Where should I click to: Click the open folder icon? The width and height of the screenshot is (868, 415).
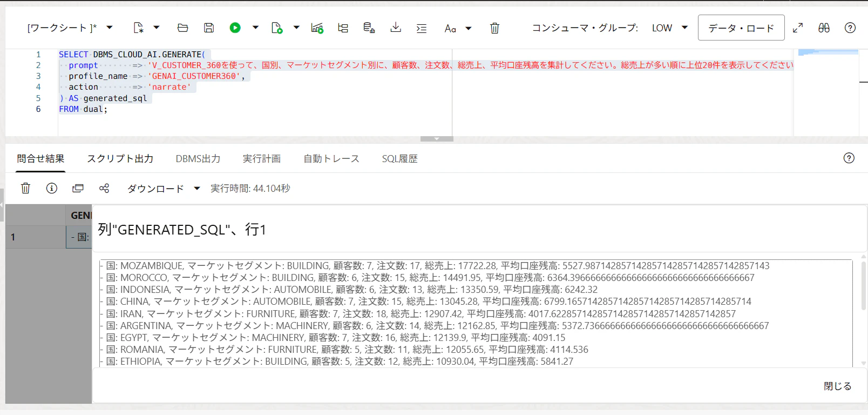[183, 28]
